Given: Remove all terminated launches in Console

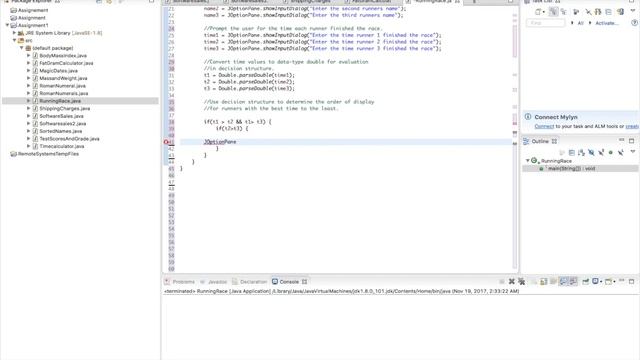Looking at the screenshot, I should point(522,282).
